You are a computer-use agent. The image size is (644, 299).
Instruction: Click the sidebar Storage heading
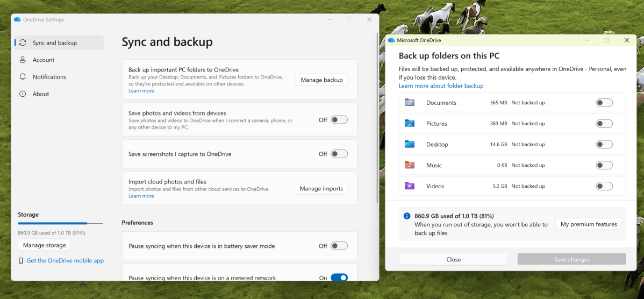[28, 215]
